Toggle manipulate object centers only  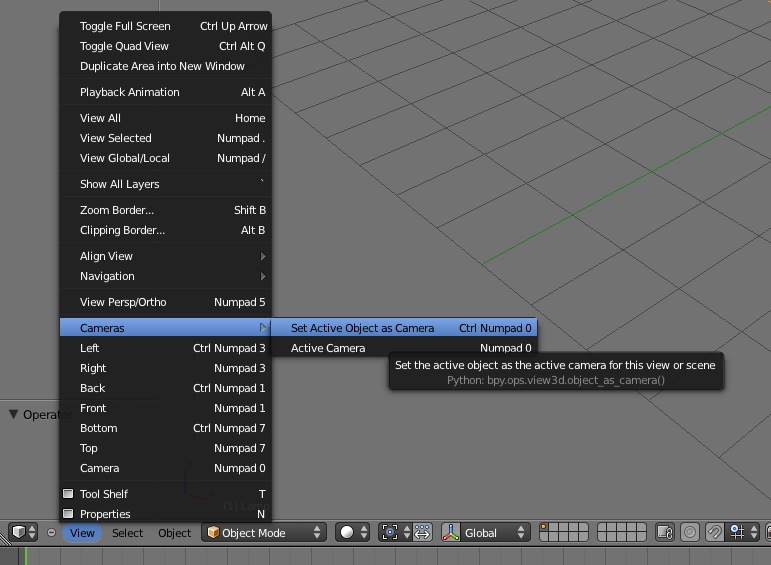pyautogui.click(x=422, y=533)
